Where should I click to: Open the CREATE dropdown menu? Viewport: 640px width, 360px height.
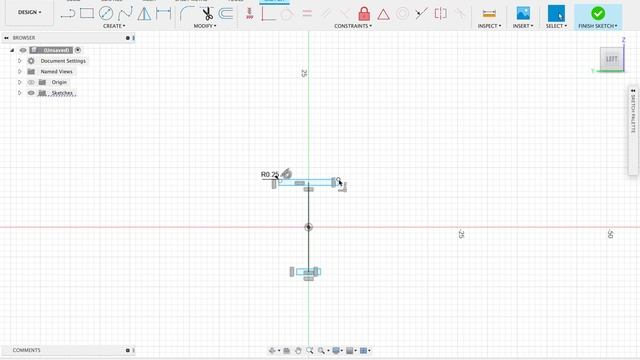114,26
